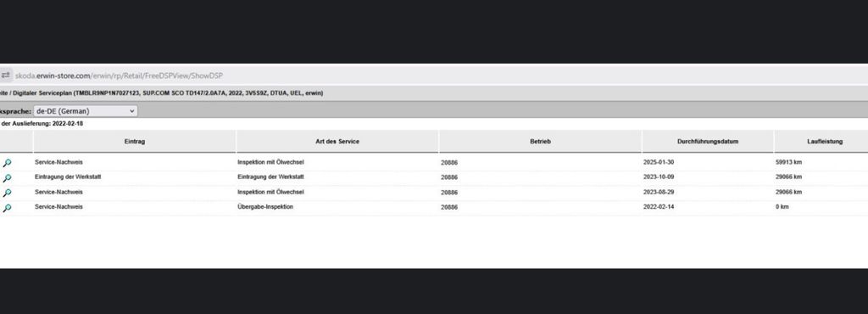Click the Art des Service column header
Viewport: 868px width, 314px height.
(337, 142)
